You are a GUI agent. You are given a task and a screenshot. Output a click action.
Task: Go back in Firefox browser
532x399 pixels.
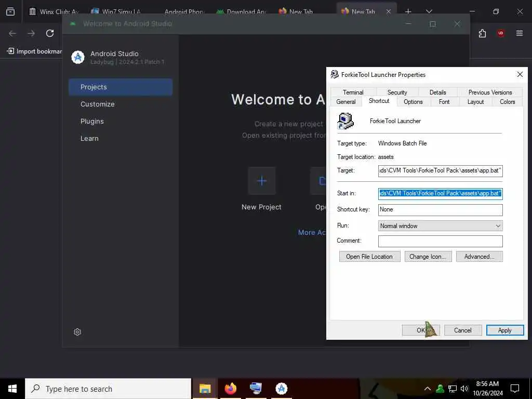click(12, 33)
